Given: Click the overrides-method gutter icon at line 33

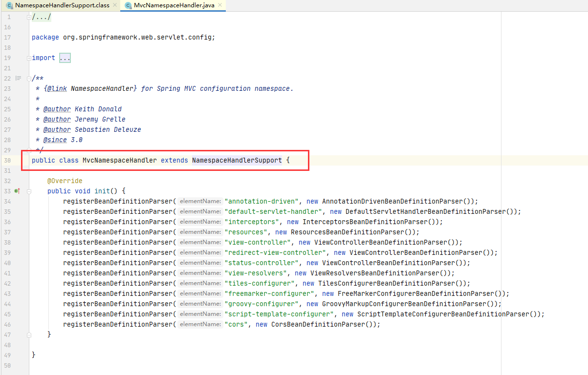Looking at the screenshot, I should pyautogui.click(x=17, y=191).
